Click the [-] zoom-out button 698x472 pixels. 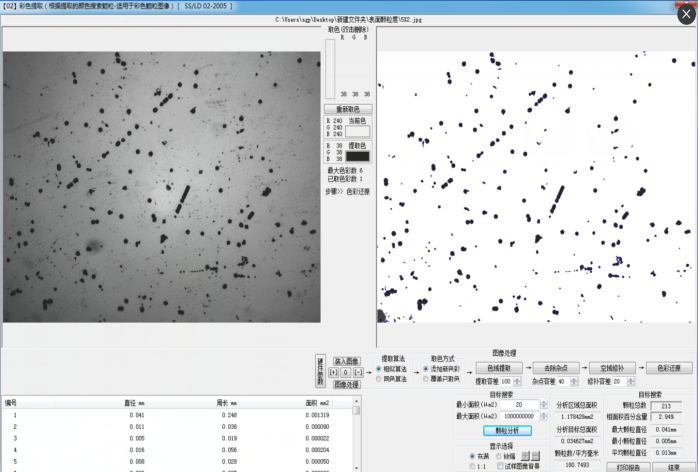(x=357, y=372)
